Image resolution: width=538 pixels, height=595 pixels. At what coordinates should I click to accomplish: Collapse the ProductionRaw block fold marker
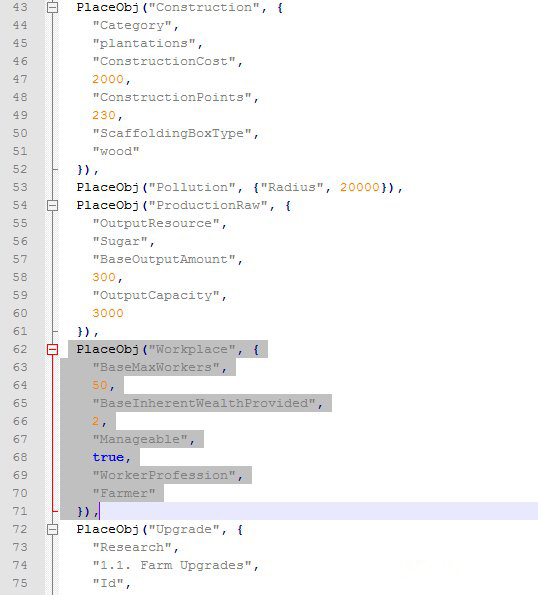click(52, 206)
